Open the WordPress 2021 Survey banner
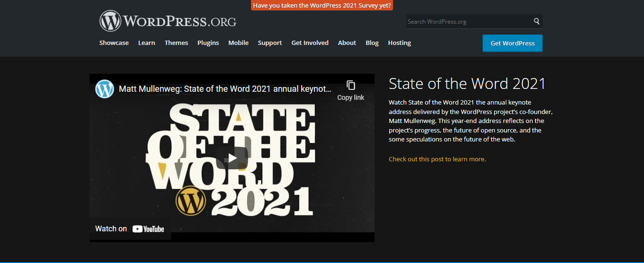644x263 pixels. (322, 5)
